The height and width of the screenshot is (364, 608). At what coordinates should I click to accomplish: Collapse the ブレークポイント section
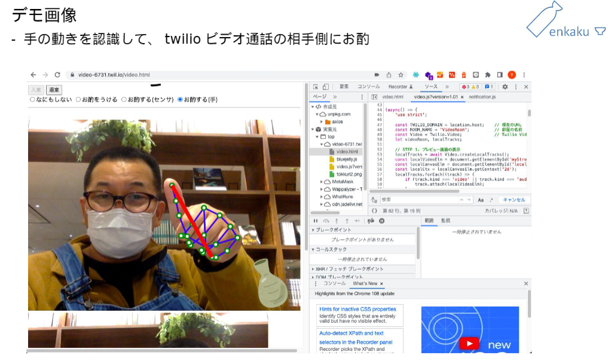pyautogui.click(x=313, y=230)
